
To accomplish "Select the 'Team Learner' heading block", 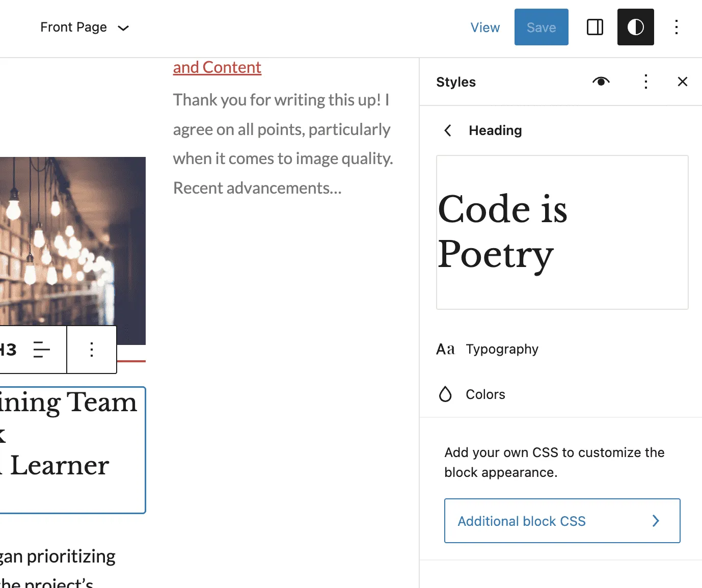I will [x=72, y=450].
